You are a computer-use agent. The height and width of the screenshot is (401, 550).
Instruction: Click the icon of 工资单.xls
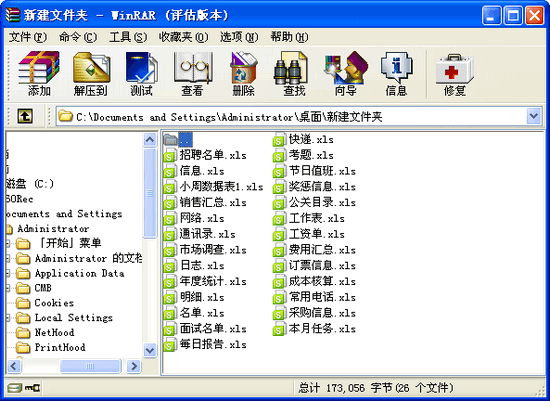click(279, 234)
